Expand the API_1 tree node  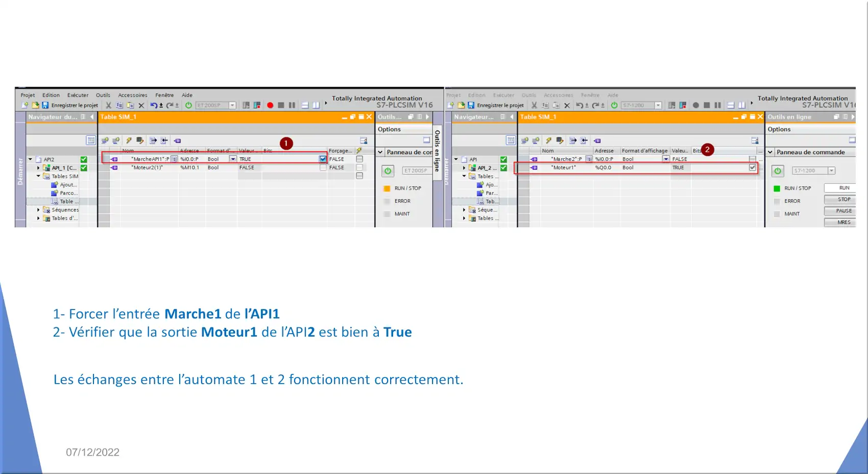(x=38, y=168)
